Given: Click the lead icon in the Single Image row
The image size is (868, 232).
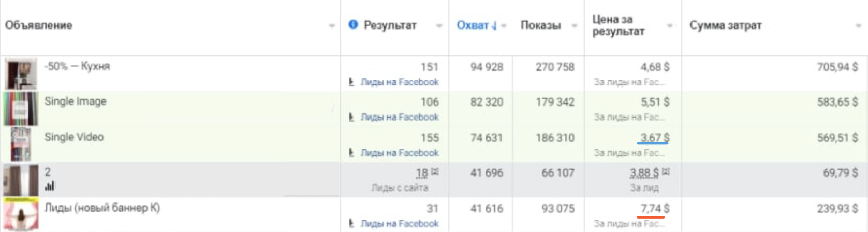Looking at the screenshot, I should pos(351,117).
